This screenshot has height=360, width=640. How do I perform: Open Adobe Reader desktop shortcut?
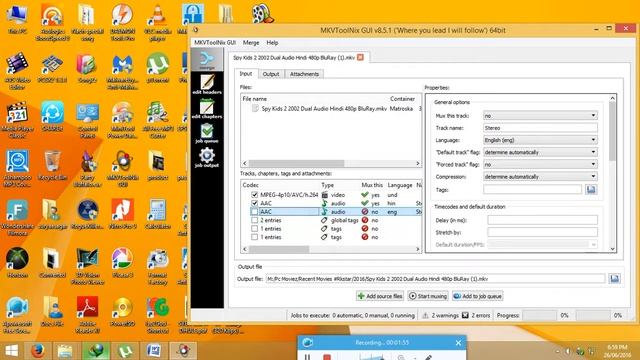[x=87, y=315]
